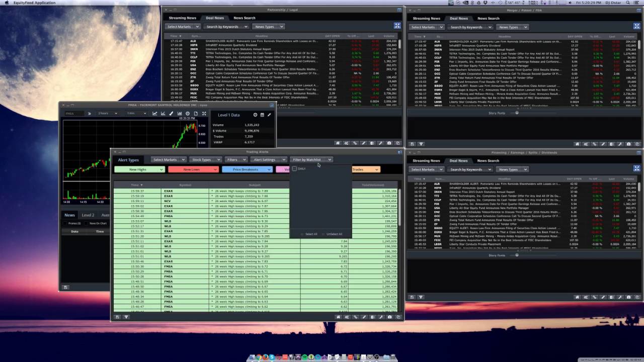Select News Search tab in Financing / Earnings window
This screenshot has height=362, width=644.
488,160
